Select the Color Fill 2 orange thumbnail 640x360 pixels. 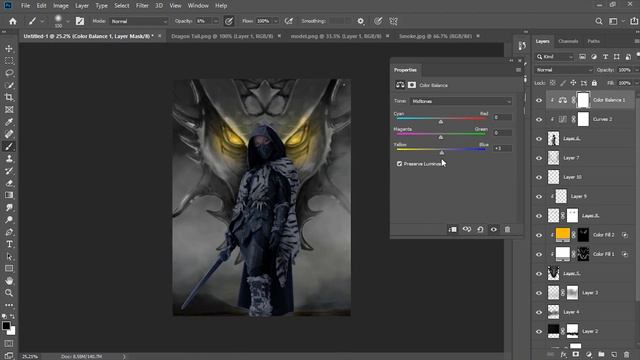point(563,235)
